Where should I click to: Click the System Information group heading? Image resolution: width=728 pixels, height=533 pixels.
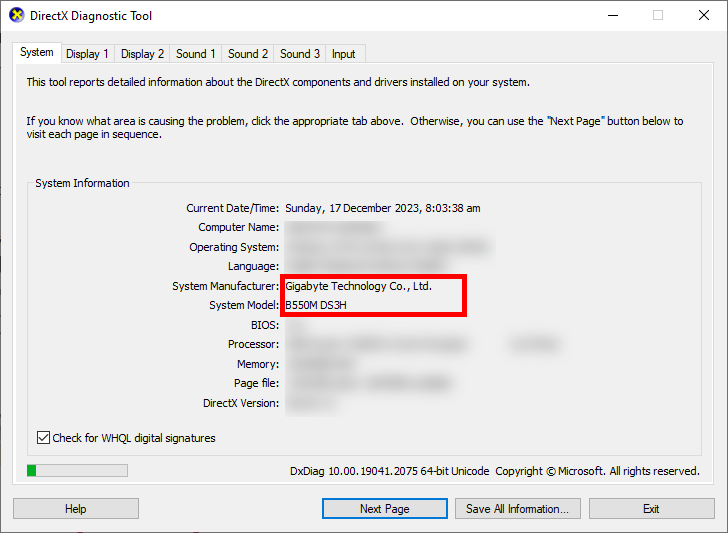[82, 183]
